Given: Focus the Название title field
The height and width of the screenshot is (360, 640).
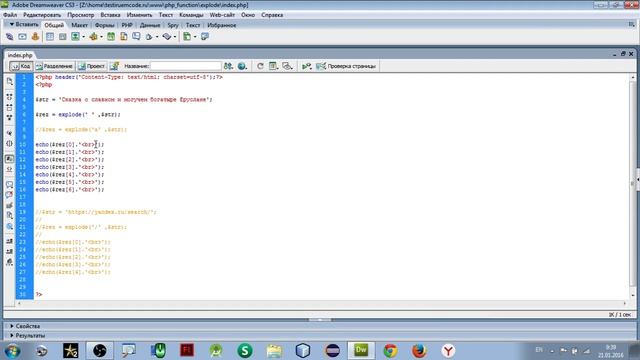Looking at the screenshot, I should click(186, 66).
